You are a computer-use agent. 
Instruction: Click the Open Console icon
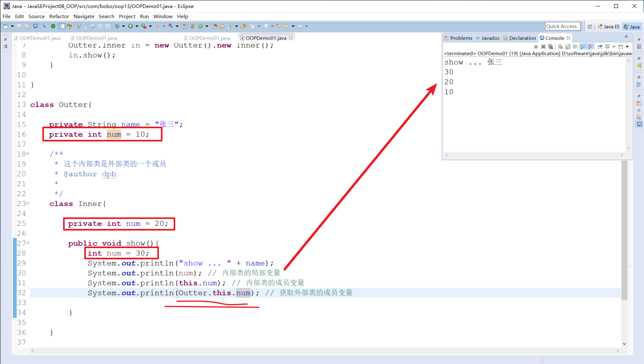tap(621, 46)
